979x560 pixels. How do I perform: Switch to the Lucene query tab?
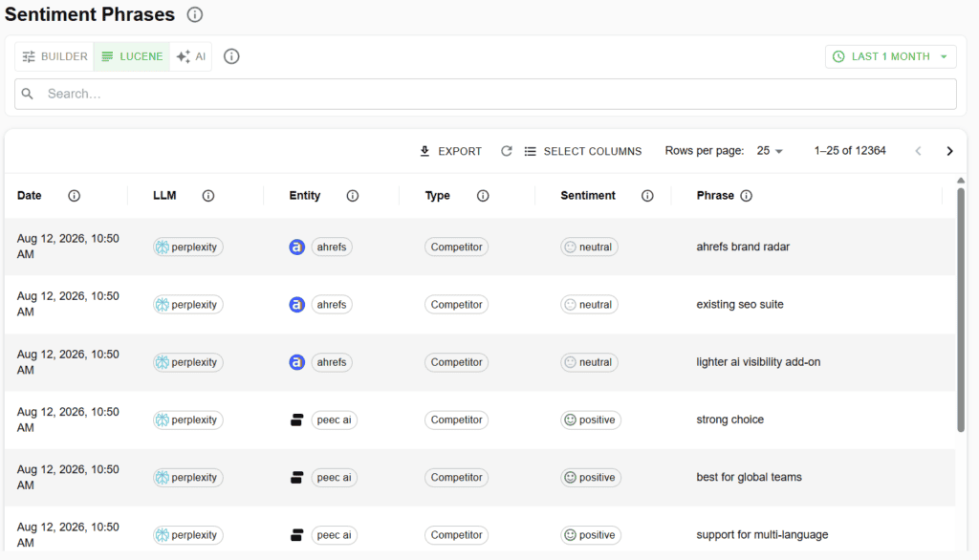tap(132, 56)
